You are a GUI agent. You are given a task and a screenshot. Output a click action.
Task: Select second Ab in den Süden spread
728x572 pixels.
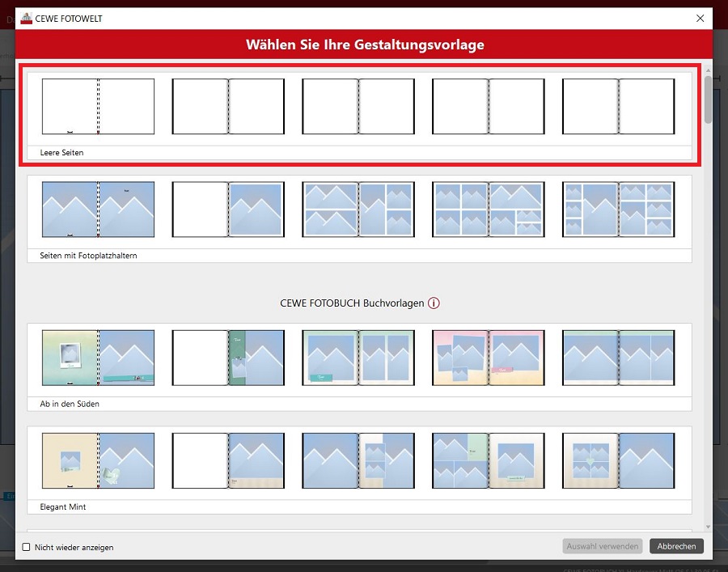coord(228,358)
